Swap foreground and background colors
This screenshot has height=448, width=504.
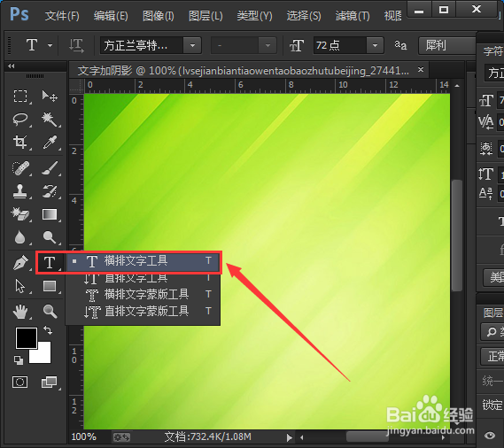pyautogui.click(x=48, y=330)
